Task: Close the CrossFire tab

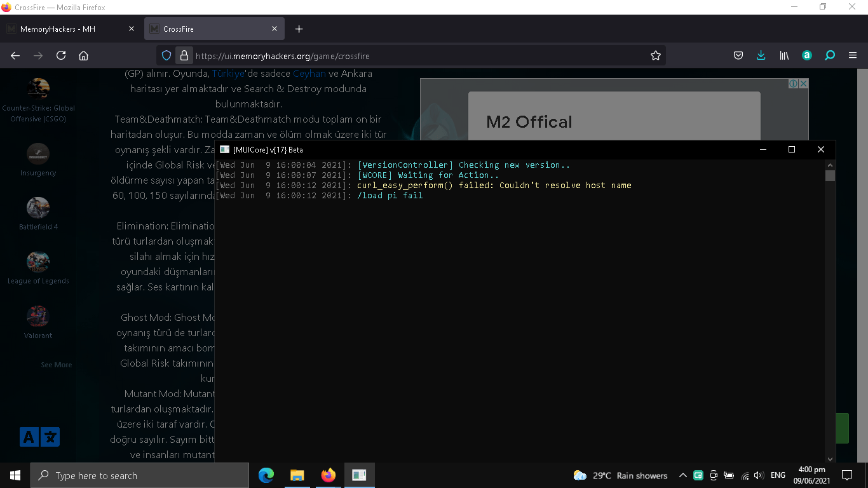Action: 275,29
